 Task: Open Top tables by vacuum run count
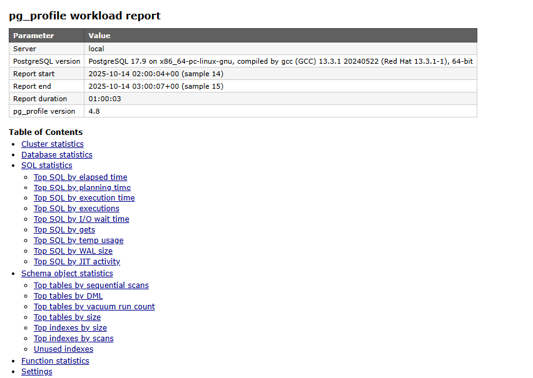click(x=94, y=307)
